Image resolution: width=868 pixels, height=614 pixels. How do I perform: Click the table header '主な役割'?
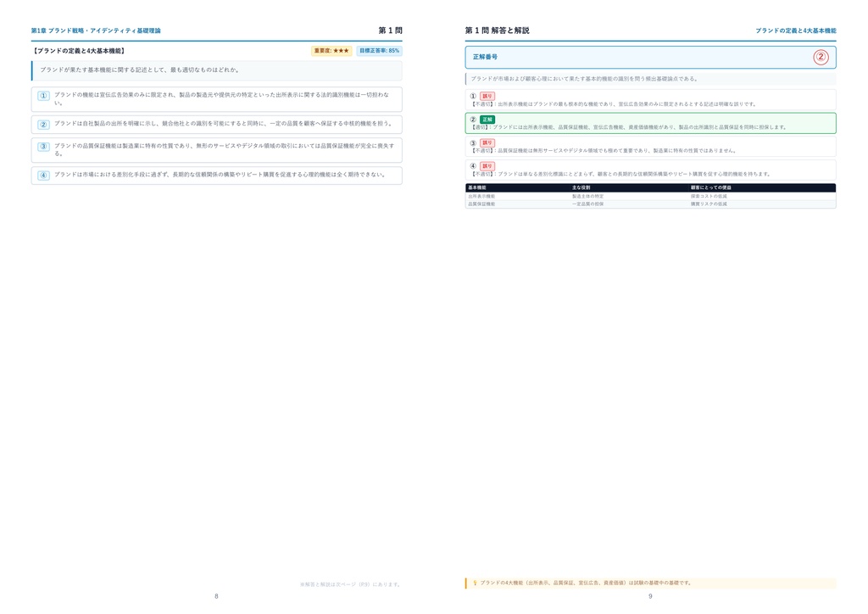click(x=581, y=187)
